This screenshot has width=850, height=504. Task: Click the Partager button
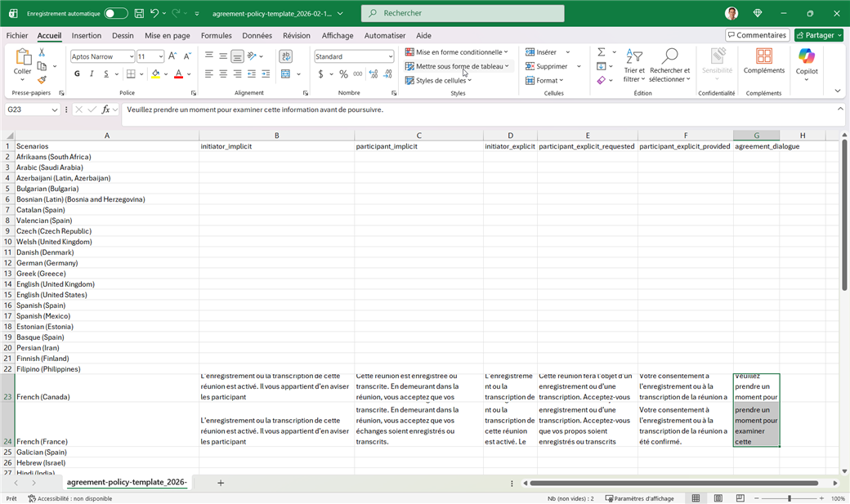pos(818,35)
